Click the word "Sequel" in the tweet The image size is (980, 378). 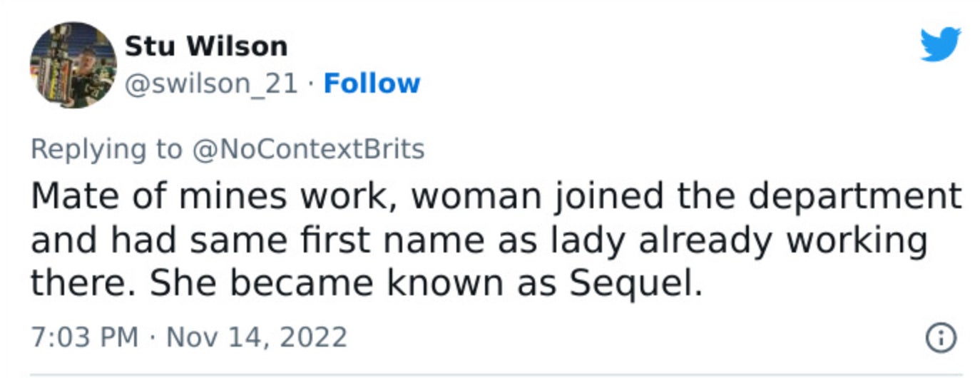[630, 284]
